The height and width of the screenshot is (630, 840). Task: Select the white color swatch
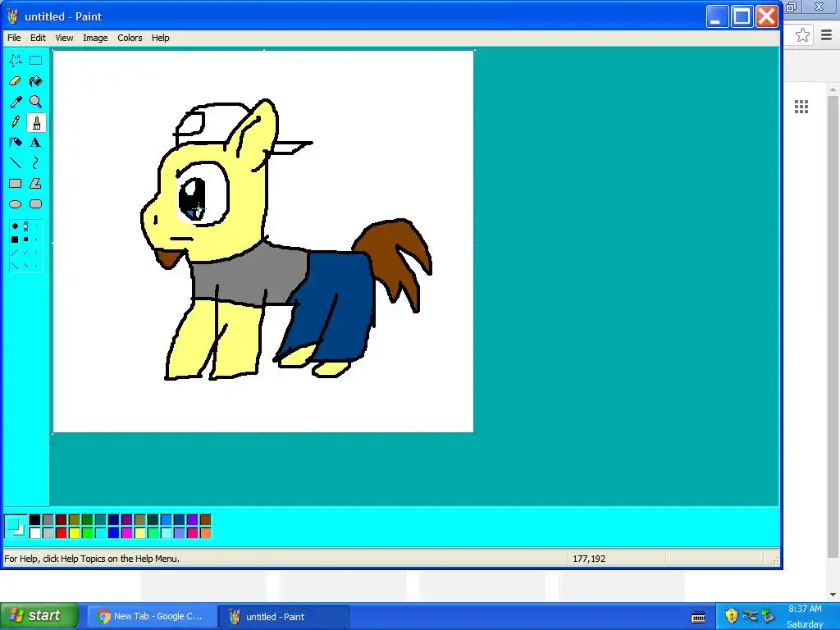click(34, 532)
